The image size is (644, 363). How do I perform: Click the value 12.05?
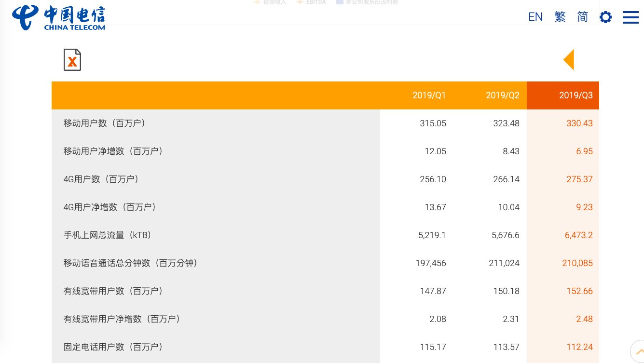[x=435, y=151]
